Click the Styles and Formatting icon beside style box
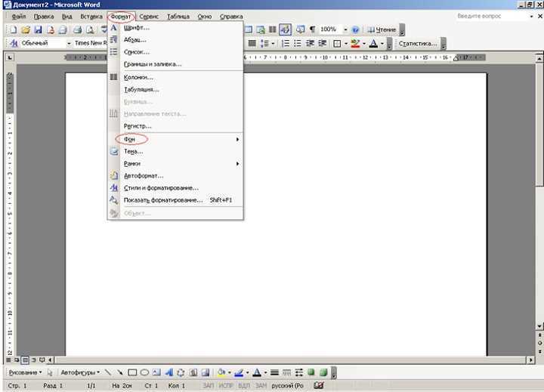Image resolution: width=544 pixels, height=392 pixels. tap(14, 43)
